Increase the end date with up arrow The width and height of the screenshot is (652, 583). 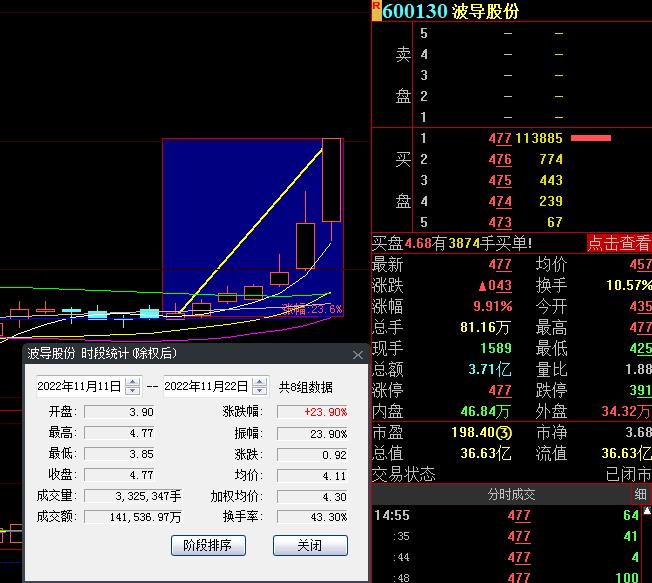pyautogui.click(x=260, y=381)
